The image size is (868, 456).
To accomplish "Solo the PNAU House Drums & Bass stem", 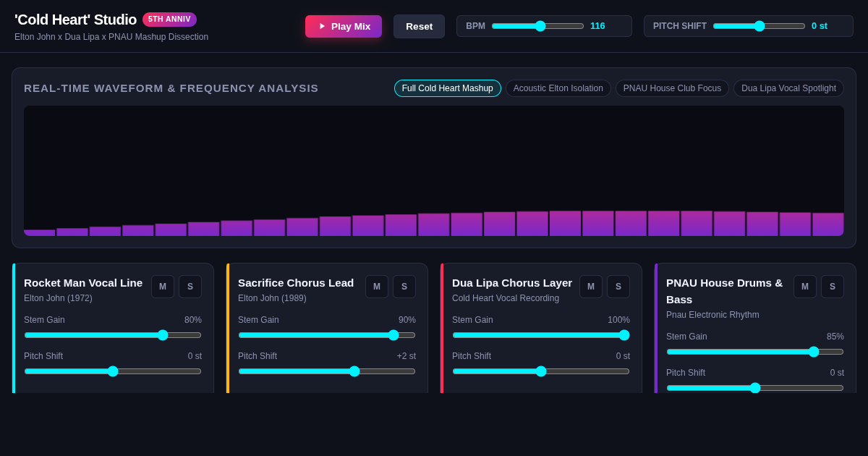I will 833,287.
